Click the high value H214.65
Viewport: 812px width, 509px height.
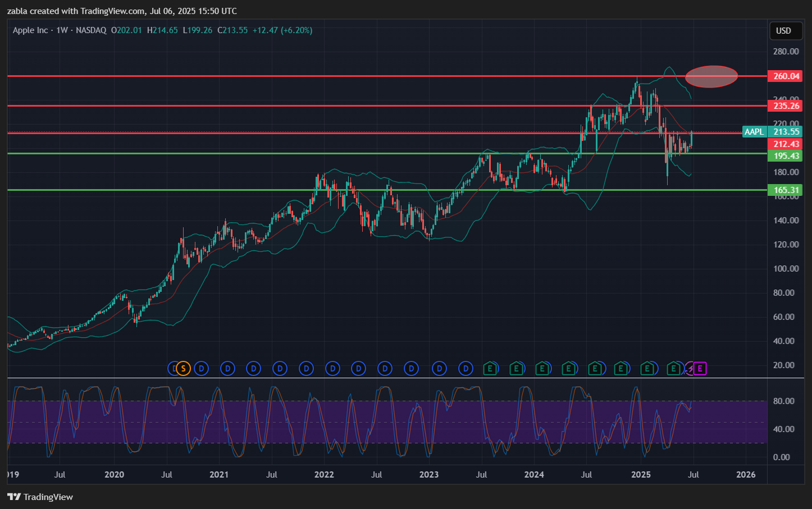(x=162, y=30)
